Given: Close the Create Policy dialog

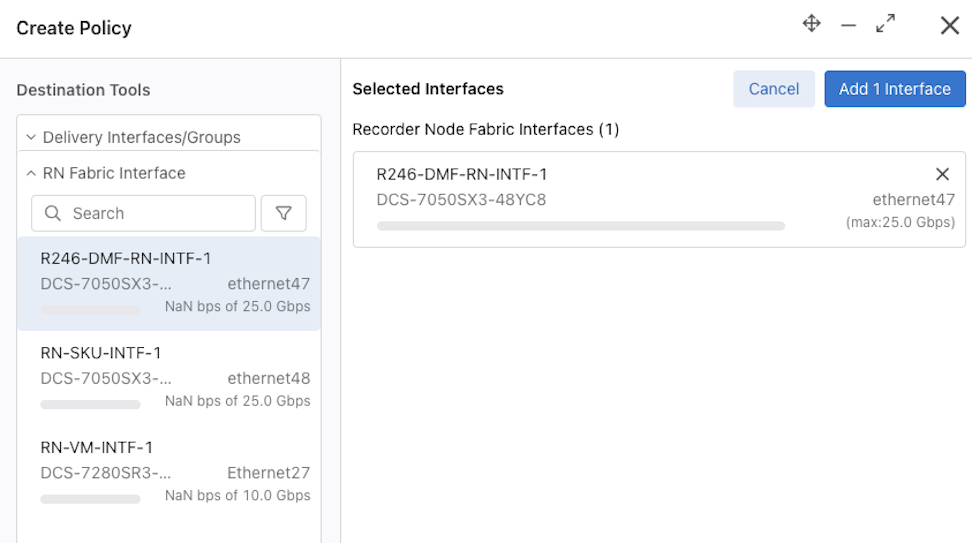Looking at the screenshot, I should click(950, 25).
